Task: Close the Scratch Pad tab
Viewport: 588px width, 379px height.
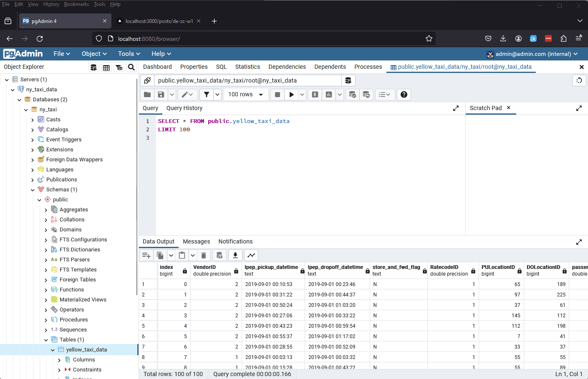Action: coord(508,108)
